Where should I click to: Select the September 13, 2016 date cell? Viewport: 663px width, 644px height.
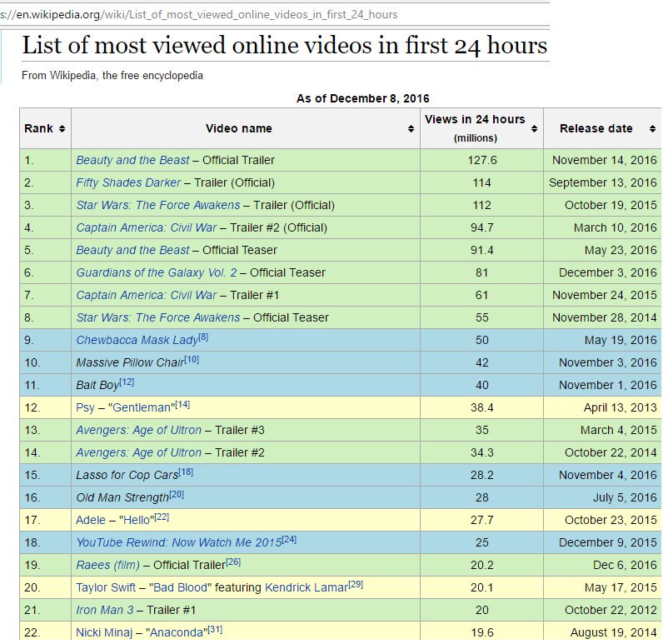(x=602, y=182)
